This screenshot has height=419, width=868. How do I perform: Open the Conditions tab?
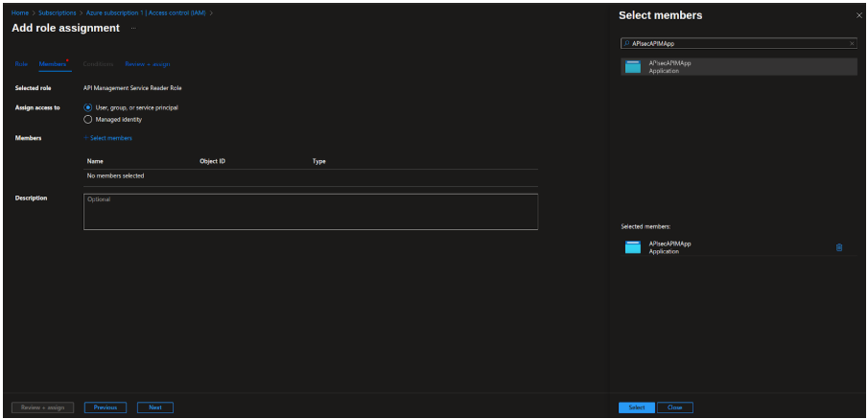click(98, 64)
